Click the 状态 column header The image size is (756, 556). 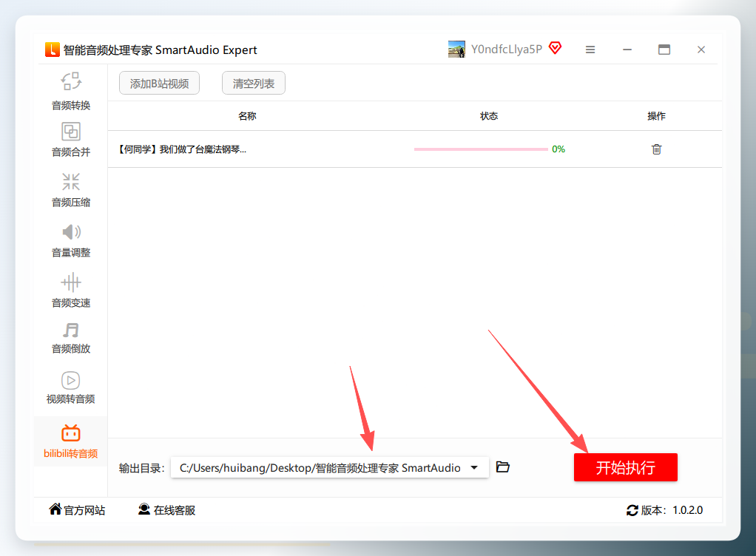coord(489,116)
